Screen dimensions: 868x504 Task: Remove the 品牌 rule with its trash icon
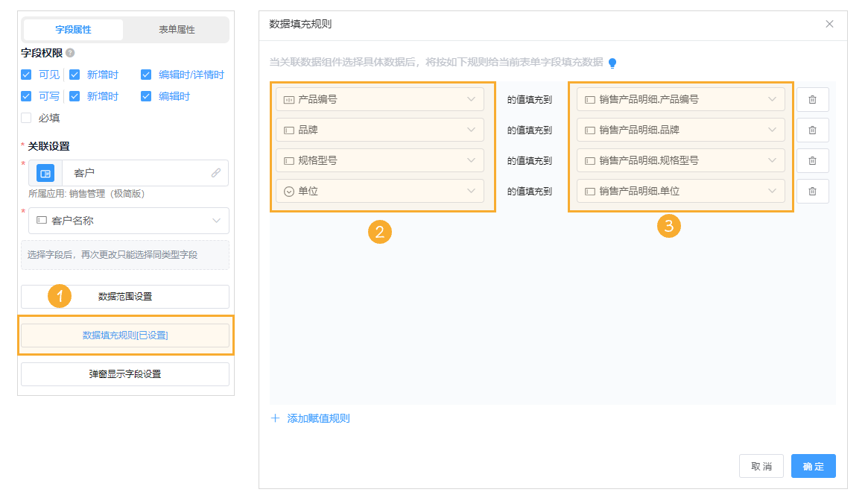[x=812, y=129]
